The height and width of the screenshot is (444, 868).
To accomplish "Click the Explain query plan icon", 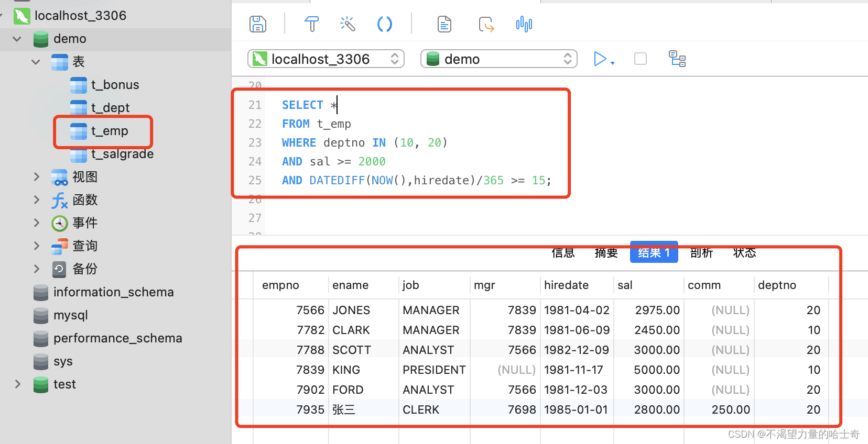I will tap(677, 59).
